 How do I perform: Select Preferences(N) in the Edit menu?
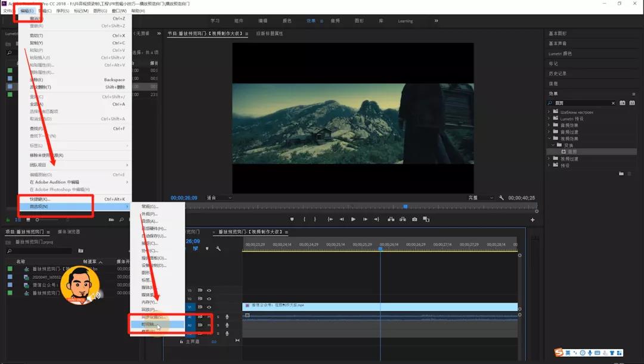75,206
